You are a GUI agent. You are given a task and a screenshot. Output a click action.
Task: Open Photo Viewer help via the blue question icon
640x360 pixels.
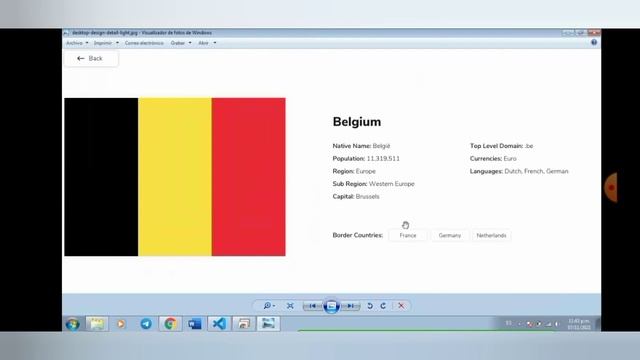pyautogui.click(x=594, y=42)
